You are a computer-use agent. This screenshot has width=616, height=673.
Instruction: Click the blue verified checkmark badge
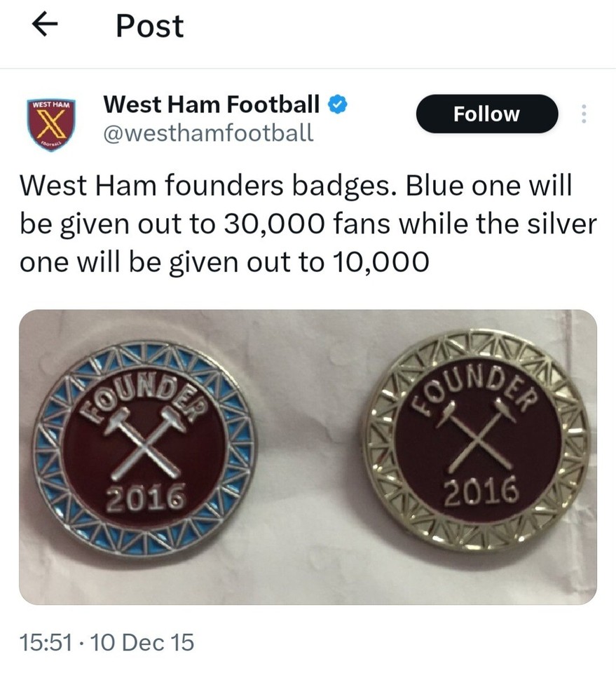click(x=338, y=104)
